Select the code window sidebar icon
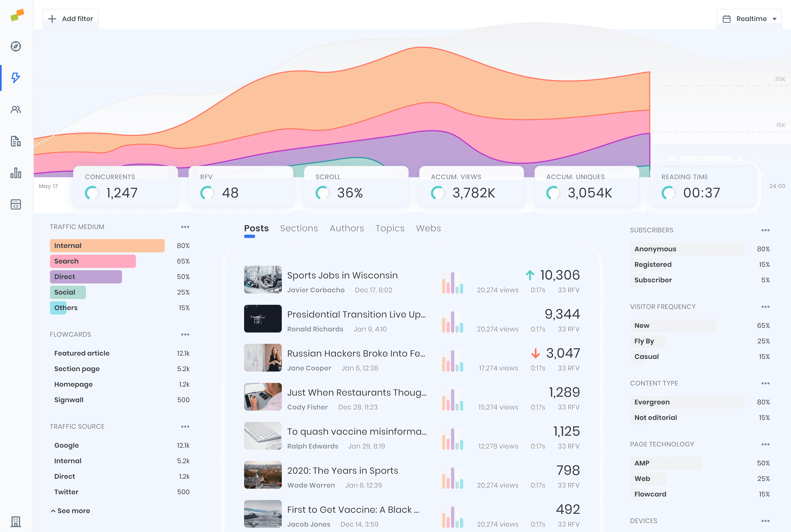 pyautogui.click(x=15, y=205)
